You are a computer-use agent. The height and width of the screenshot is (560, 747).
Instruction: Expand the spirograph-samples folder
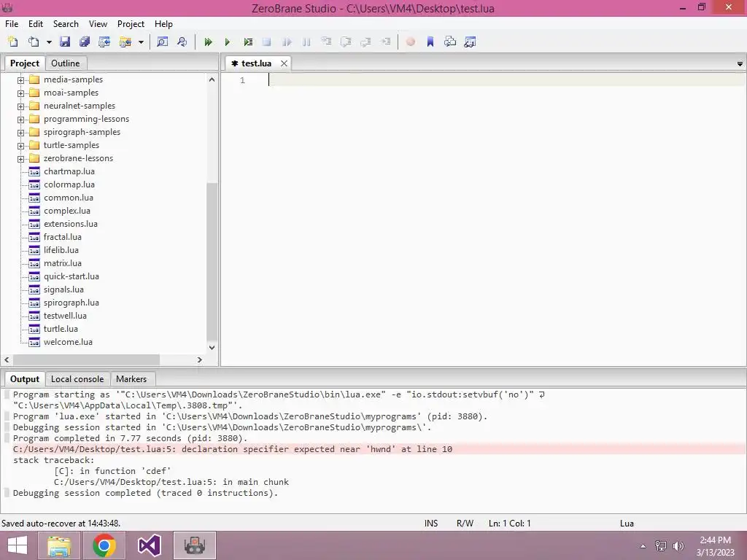[20, 133]
